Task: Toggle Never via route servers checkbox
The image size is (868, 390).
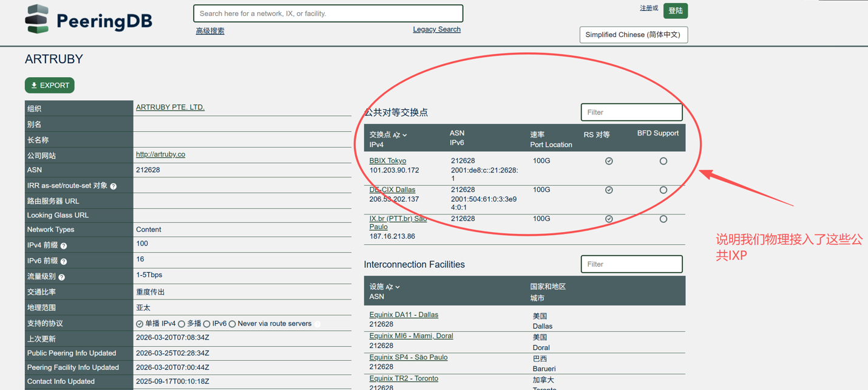Action: click(x=232, y=324)
